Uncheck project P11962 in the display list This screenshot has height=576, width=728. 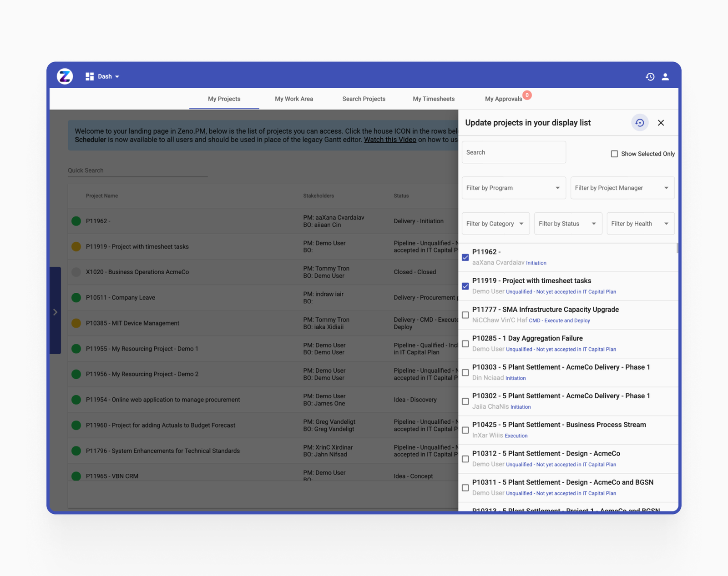point(465,257)
